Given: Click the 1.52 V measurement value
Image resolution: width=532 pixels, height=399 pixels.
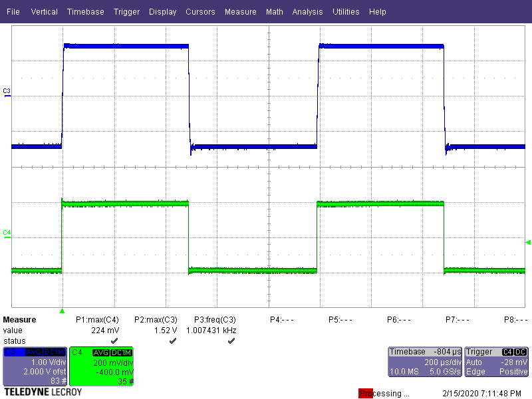Looking at the screenshot, I should [166, 330].
